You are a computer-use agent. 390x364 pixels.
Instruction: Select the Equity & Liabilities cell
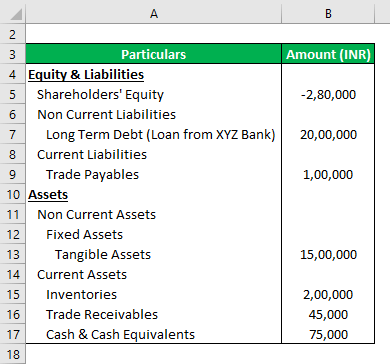[153, 74]
